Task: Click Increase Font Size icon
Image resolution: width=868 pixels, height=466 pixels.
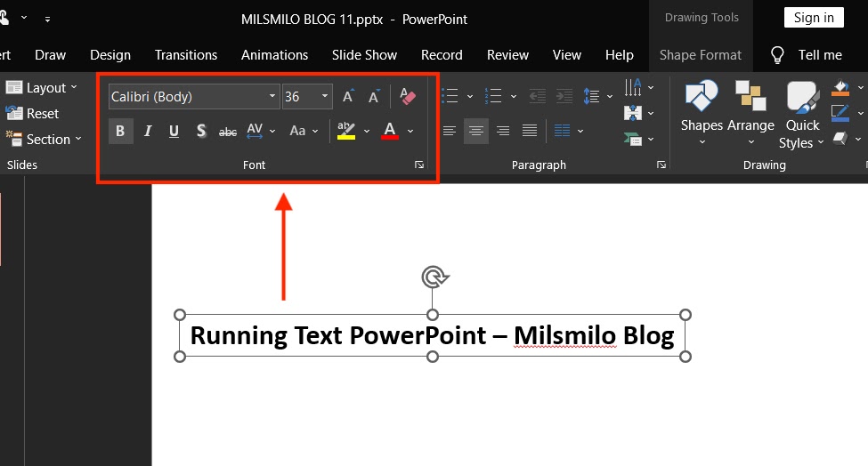Action: click(348, 96)
